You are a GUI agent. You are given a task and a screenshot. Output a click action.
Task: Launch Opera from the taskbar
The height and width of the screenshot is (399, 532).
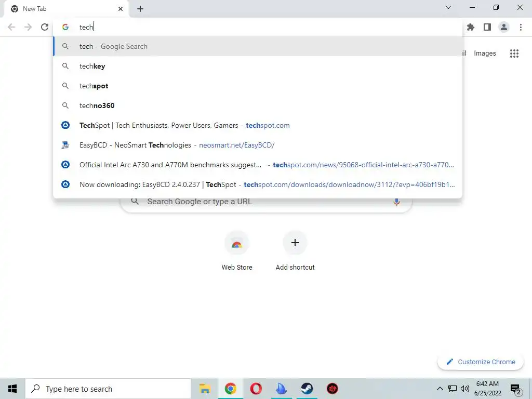(x=256, y=389)
